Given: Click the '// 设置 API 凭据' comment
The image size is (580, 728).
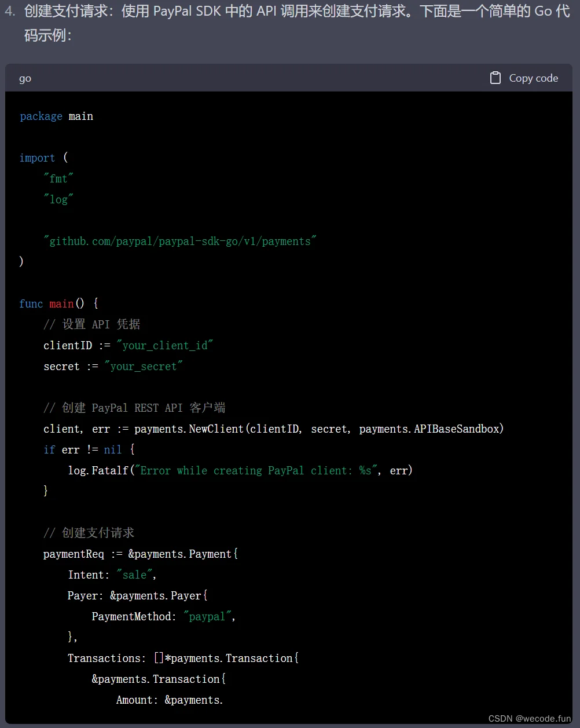Looking at the screenshot, I should (x=92, y=324).
